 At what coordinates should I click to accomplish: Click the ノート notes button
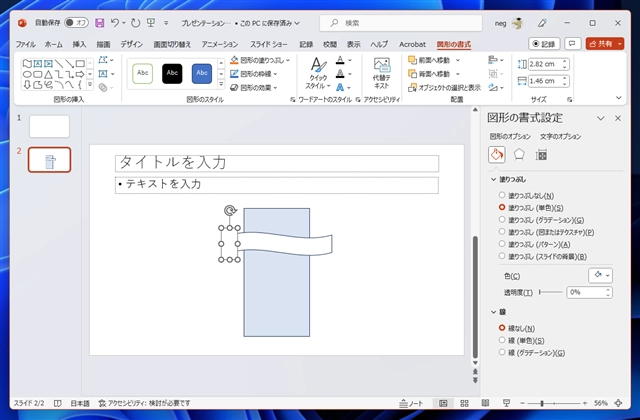pyautogui.click(x=411, y=403)
